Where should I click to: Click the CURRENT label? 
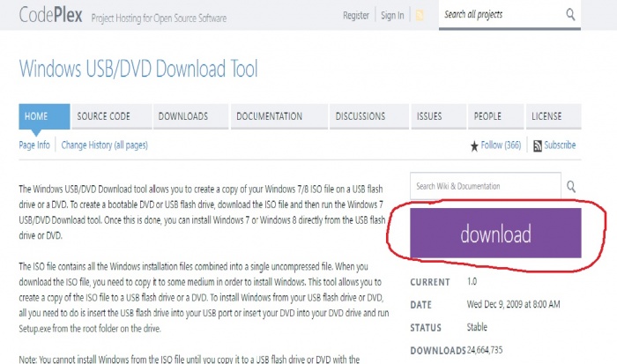tap(430, 282)
